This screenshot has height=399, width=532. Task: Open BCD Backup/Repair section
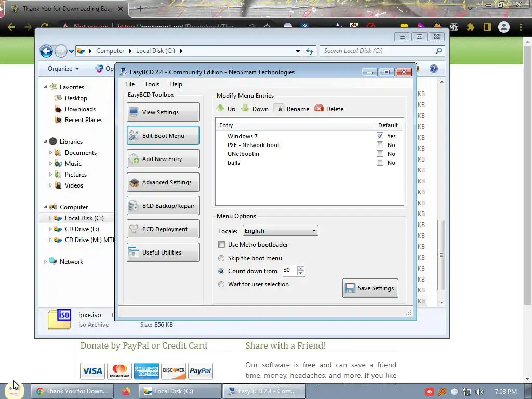tap(163, 206)
